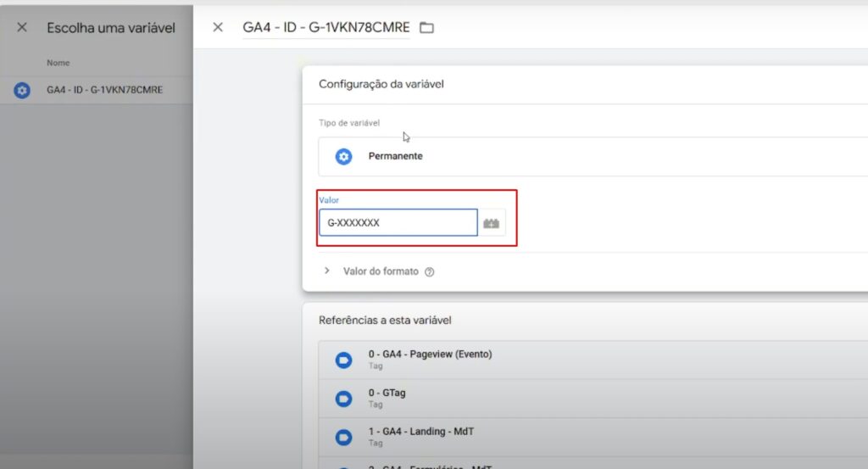Click the folder icon beside the variable name
This screenshot has width=868, height=469.
427,28
